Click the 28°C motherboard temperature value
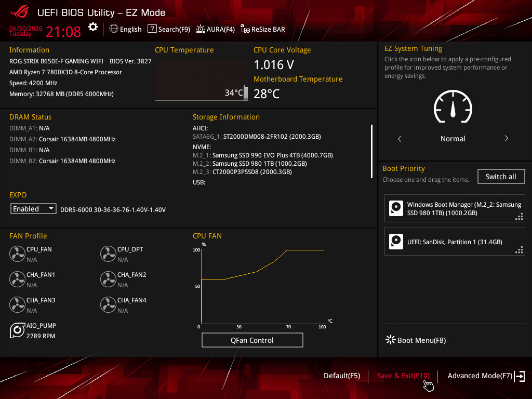This screenshot has height=399, width=532. [267, 94]
